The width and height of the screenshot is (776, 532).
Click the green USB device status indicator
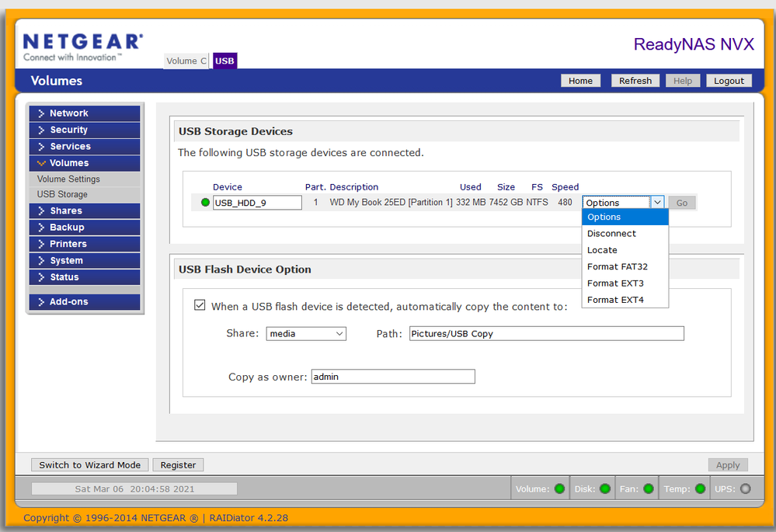pyautogui.click(x=206, y=203)
